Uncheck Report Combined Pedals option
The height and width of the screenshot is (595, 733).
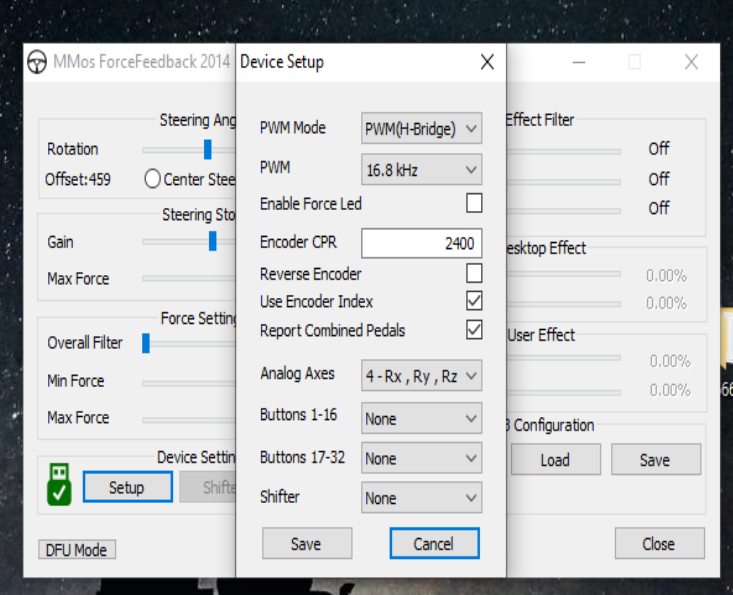pos(474,330)
